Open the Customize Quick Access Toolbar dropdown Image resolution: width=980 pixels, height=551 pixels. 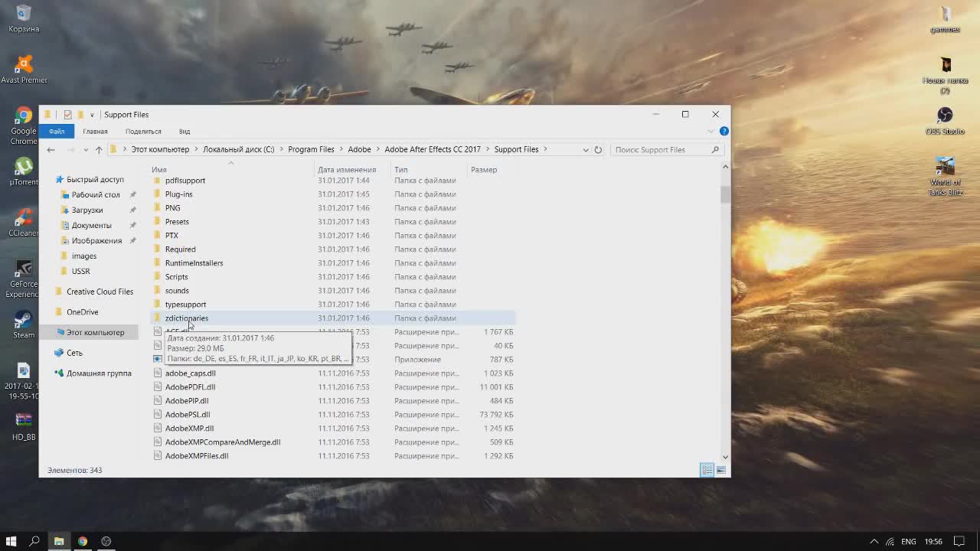click(92, 115)
